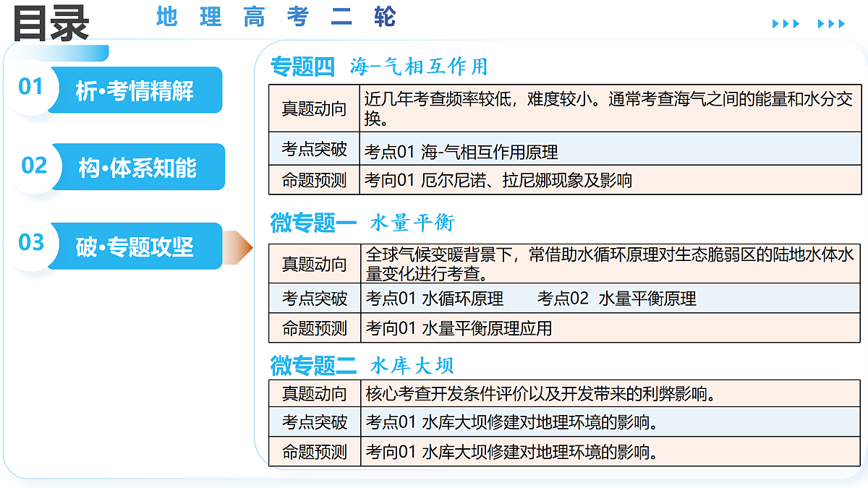The width and height of the screenshot is (868, 488).
Task: Click the 微专题一 水量平衡 heading
Action: click(363, 223)
